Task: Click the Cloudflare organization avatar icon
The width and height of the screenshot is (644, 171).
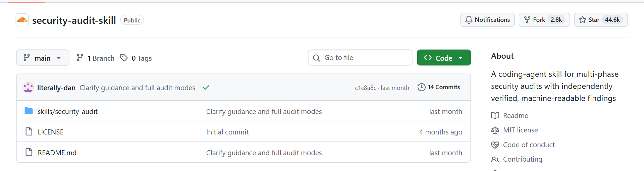Action: [x=22, y=20]
